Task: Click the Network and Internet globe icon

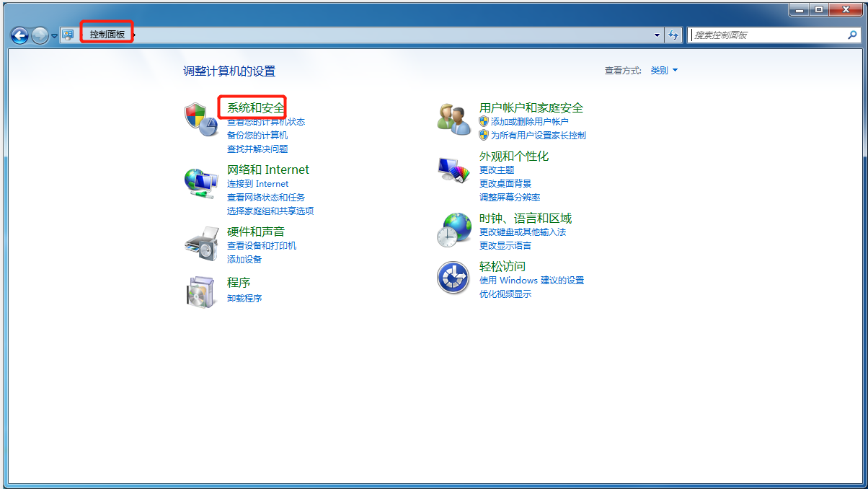Action: pyautogui.click(x=200, y=182)
